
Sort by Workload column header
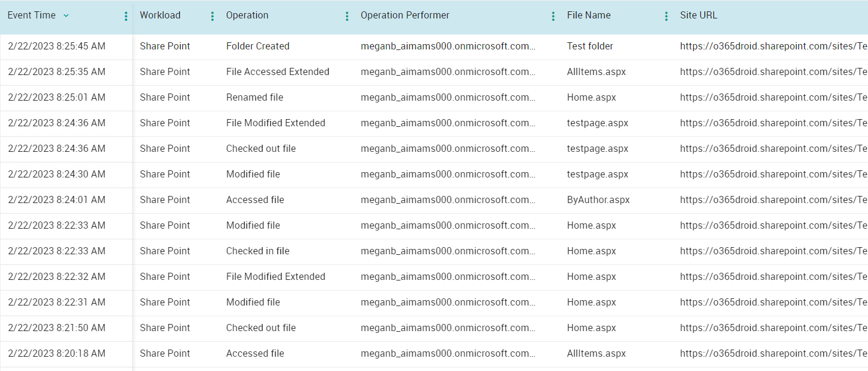160,15
